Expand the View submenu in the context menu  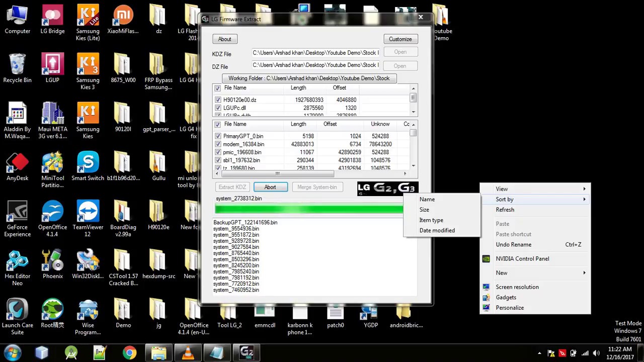535,189
